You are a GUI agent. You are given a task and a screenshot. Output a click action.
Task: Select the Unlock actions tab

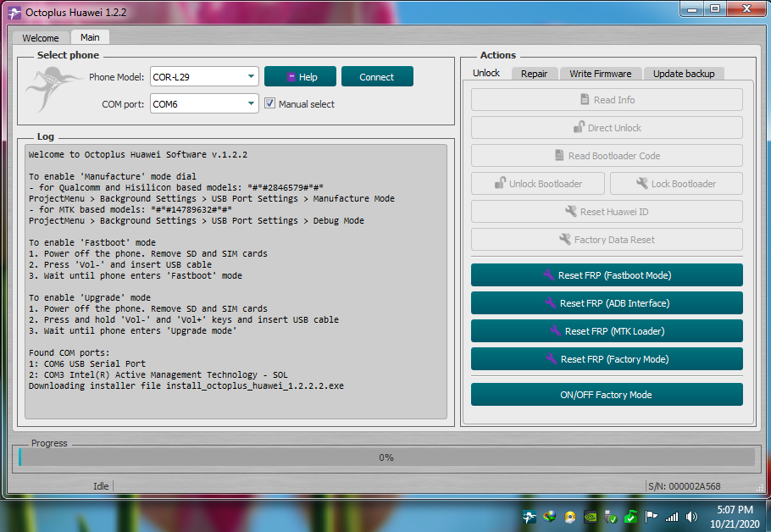[485, 73]
